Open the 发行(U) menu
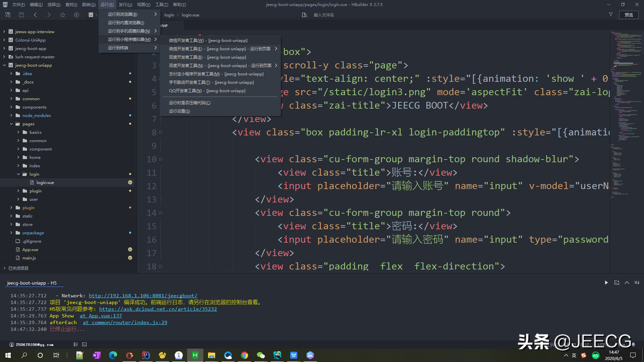 [x=125, y=5]
